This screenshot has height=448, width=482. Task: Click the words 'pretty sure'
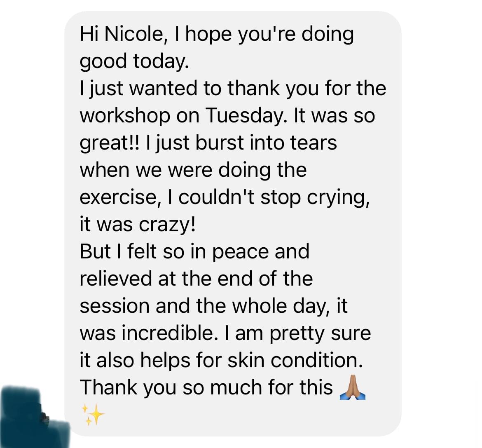(x=321, y=334)
